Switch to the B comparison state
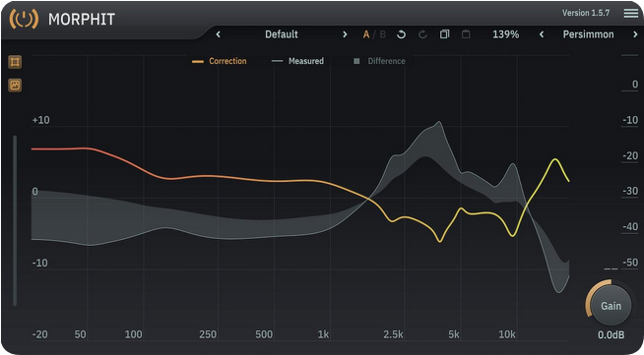644x355 pixels. (x=382, y=34)
